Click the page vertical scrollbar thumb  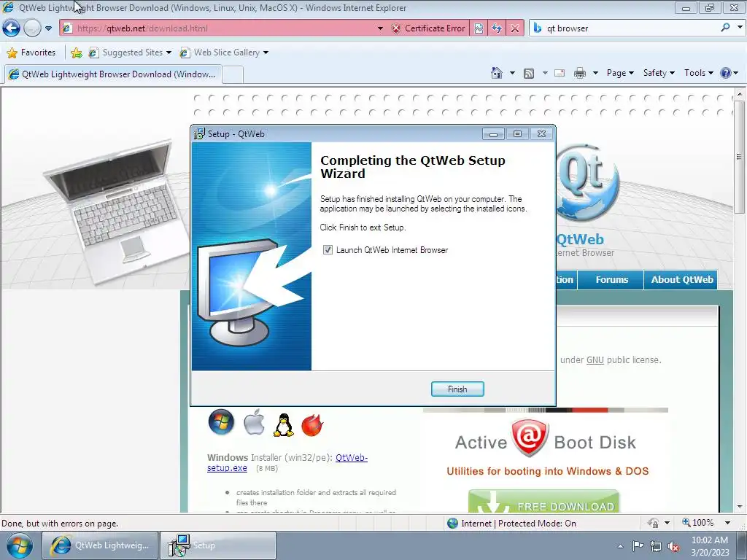click(740, 157)
